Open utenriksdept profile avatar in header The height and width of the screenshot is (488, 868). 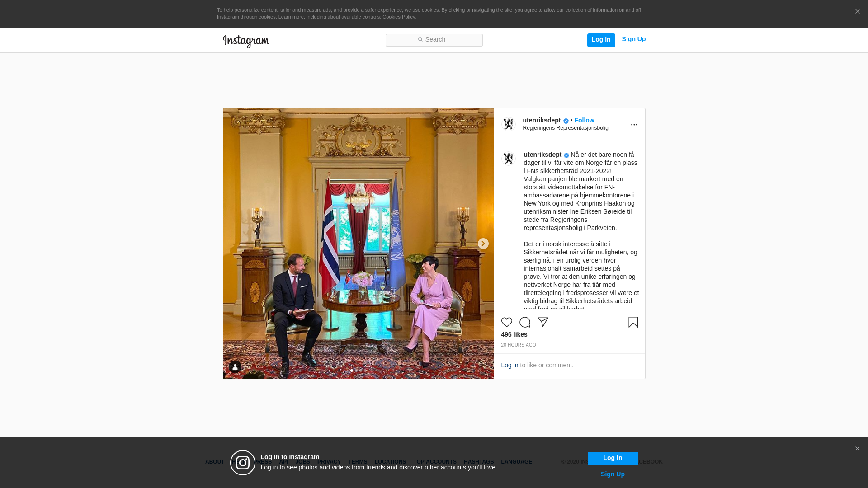point(509,124)
